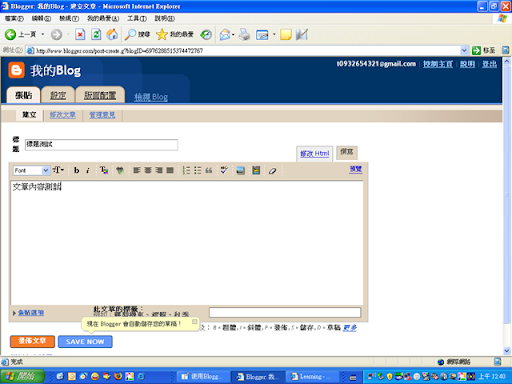
Task: Add an image to the post
Action: point(240,170)
